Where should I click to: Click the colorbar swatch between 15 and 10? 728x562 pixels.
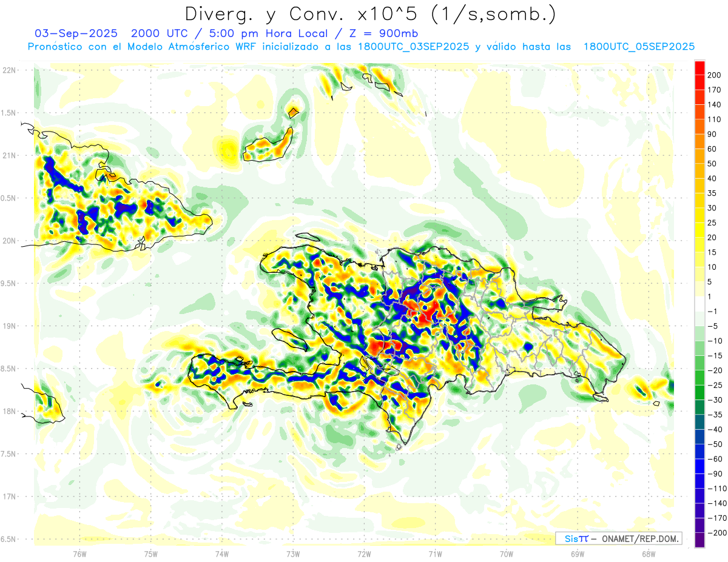point(699,260)
